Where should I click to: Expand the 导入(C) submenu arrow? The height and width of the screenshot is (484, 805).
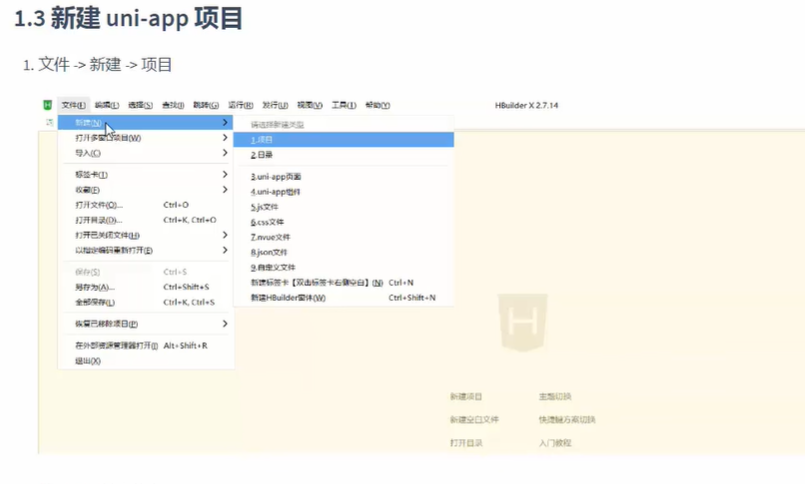tap(225, 153)
